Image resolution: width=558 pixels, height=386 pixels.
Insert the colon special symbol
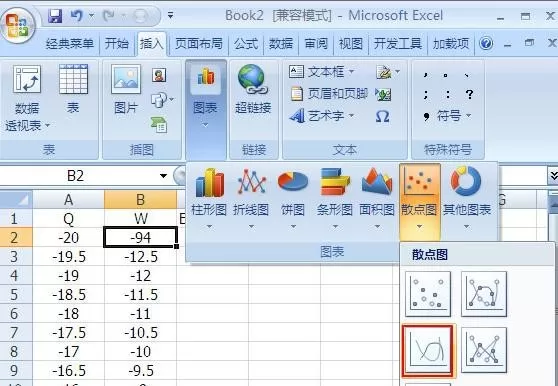tap(448, 94)
